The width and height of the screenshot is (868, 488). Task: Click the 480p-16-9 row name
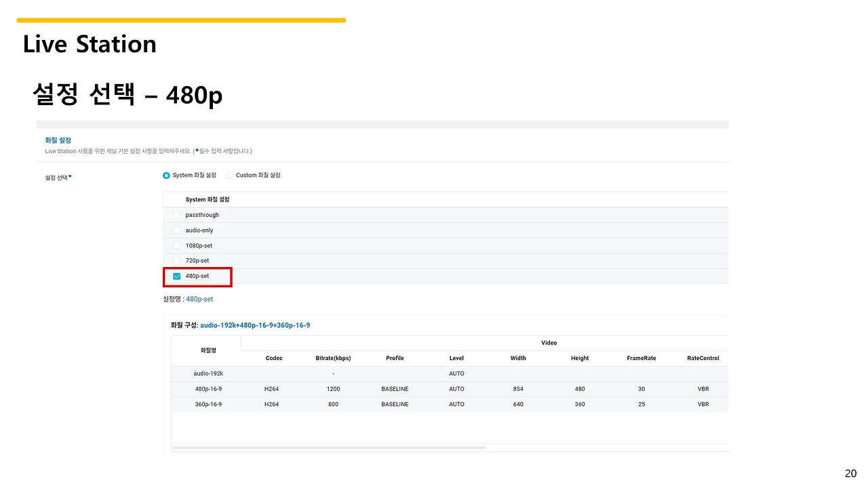[208, 389]
